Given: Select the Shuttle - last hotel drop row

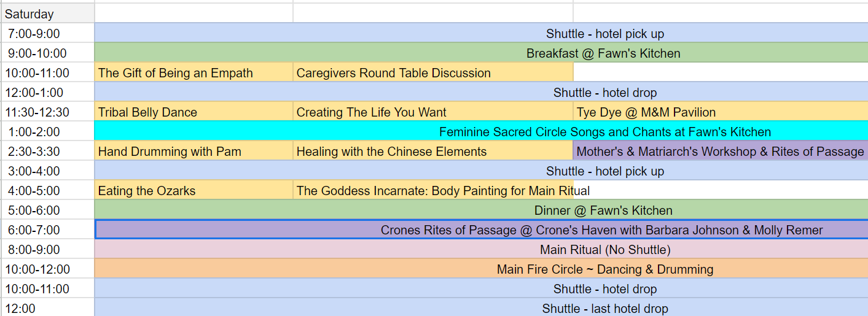Looking at the screenshot, I should [x=481, y=308].
